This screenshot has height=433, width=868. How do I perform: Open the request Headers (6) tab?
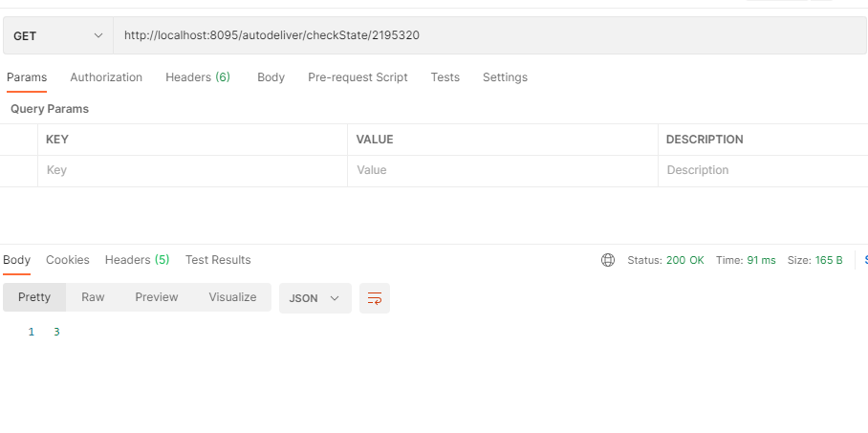click(x=198, y=77)
